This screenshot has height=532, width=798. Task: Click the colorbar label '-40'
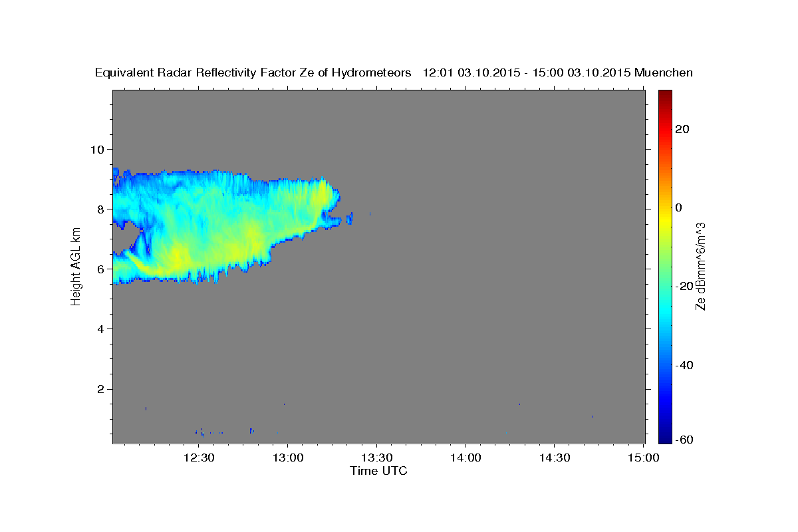coord(683,365)
